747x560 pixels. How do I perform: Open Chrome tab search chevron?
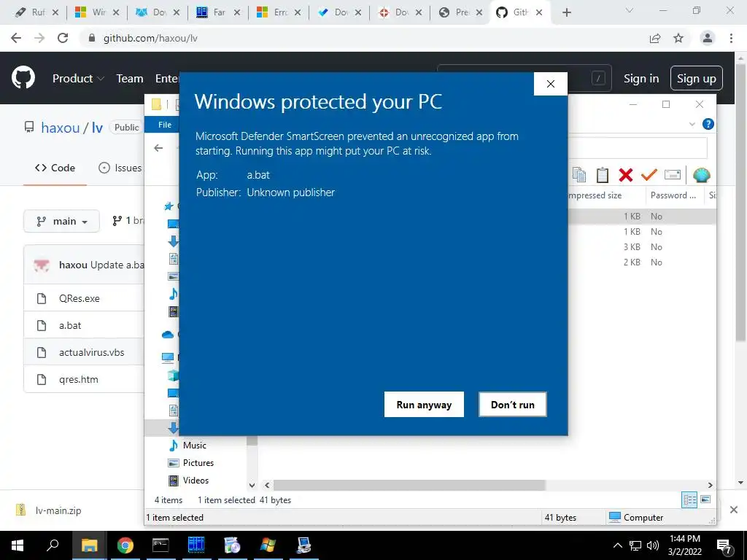click(x=630, y=10)
